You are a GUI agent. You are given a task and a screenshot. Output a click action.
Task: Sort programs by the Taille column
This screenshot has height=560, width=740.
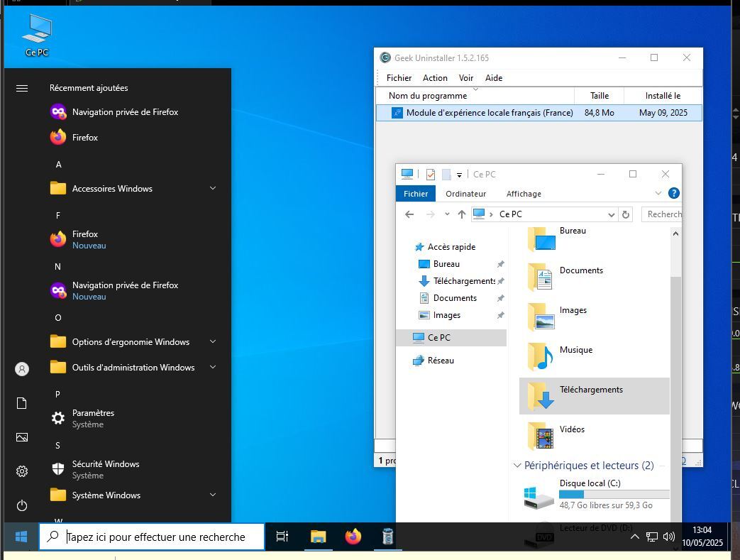click(600, 96)
